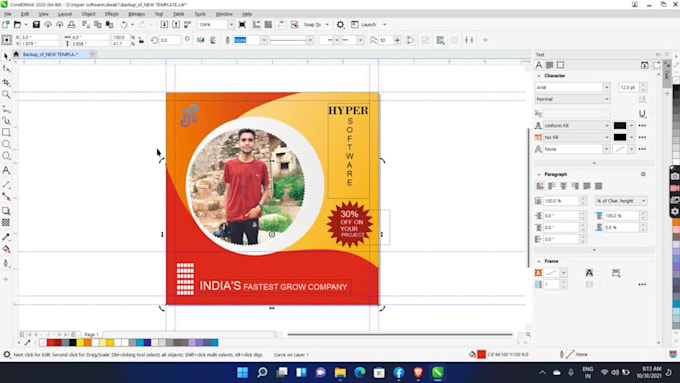Toggle the lock ratio padlock
This screenshot has height=383, width=680.
click(141, 40)
